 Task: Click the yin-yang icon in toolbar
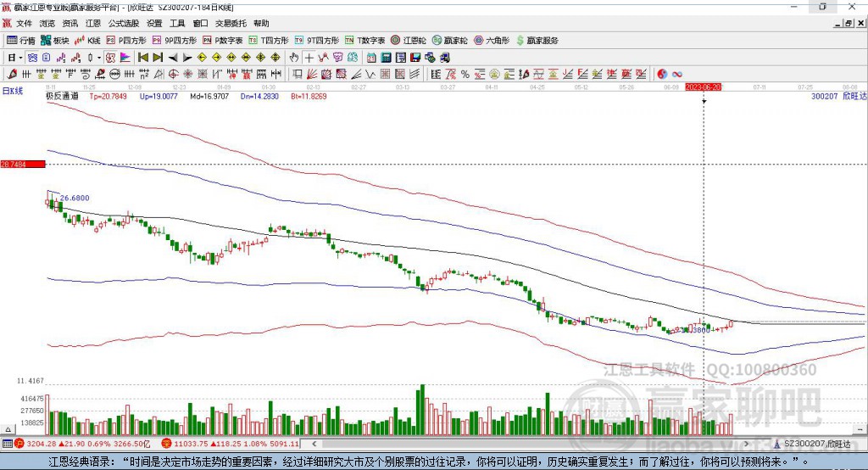(661, 74)
